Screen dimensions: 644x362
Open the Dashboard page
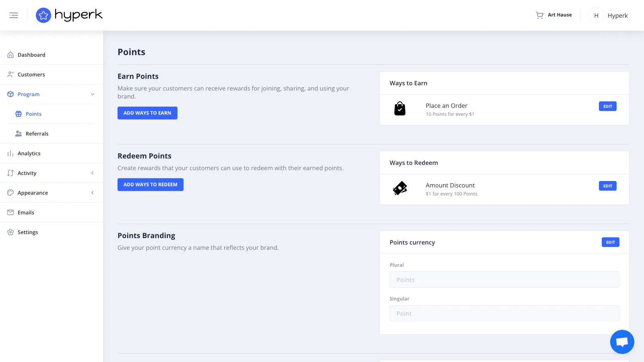(31, 55)
